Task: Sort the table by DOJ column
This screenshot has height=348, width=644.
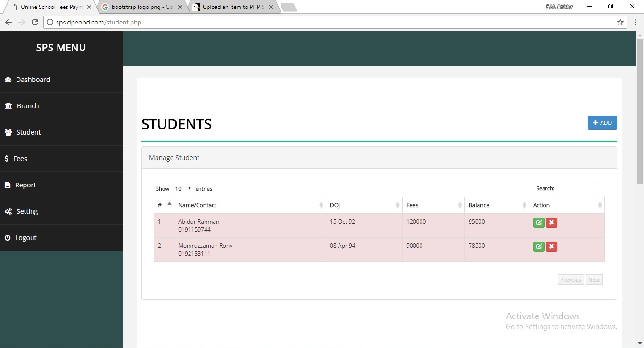Action: click(363, 205)
